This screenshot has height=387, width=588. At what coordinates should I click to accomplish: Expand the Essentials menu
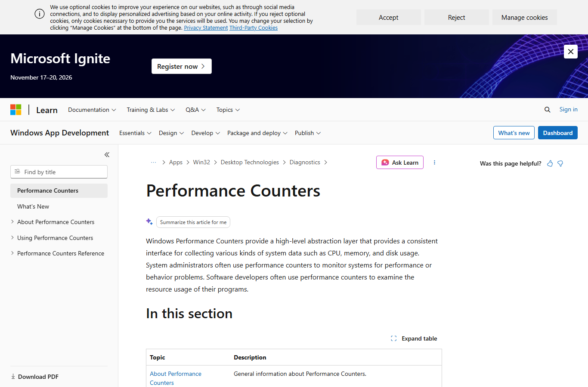135,133
